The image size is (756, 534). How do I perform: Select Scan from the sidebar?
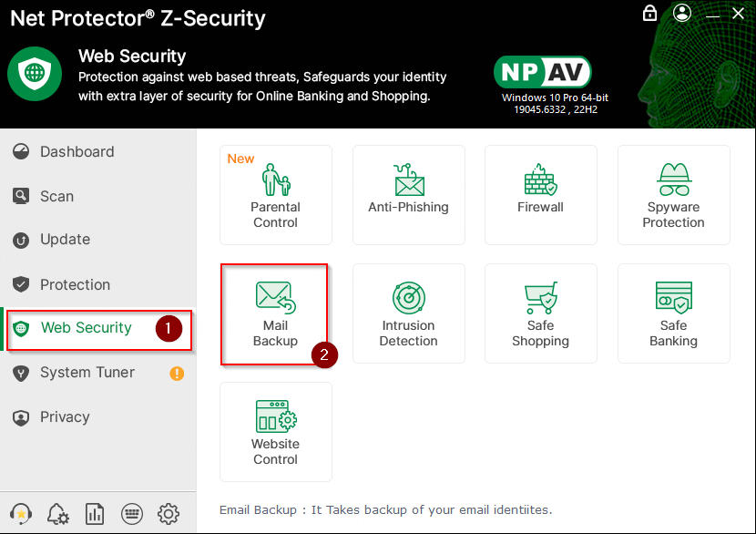(56, 196)
